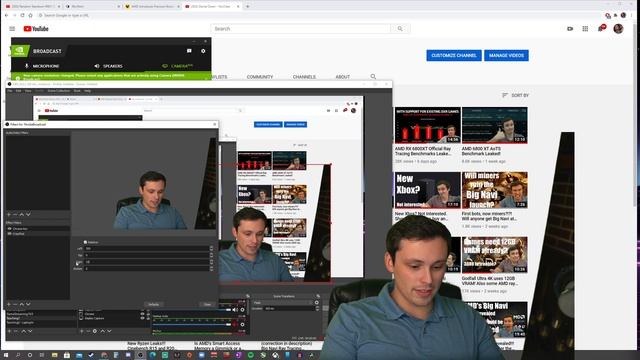Click the Bottom crop value stepper
The width and height of the screenshot is (640, 360).
point(211,269)
